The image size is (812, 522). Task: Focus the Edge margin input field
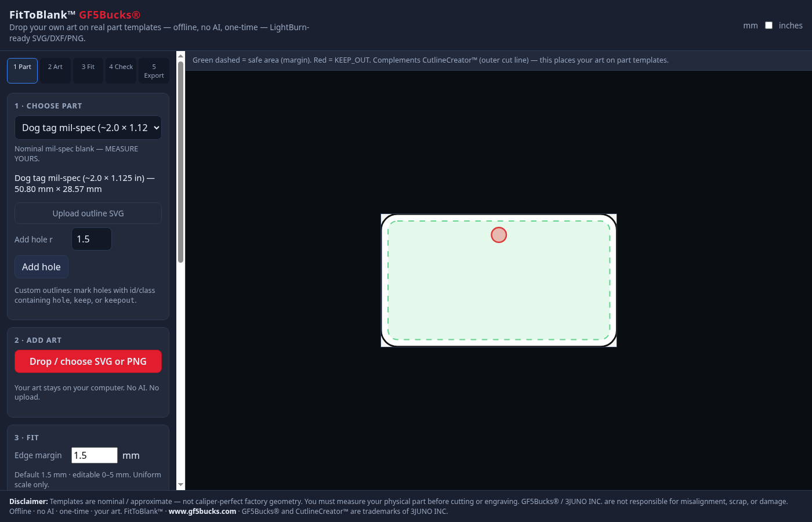95,455
